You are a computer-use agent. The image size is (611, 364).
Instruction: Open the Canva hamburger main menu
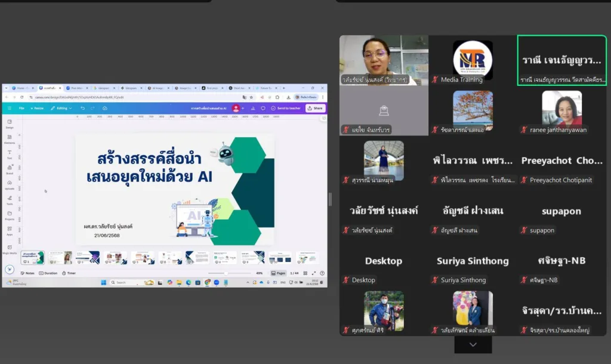[9, 108]
